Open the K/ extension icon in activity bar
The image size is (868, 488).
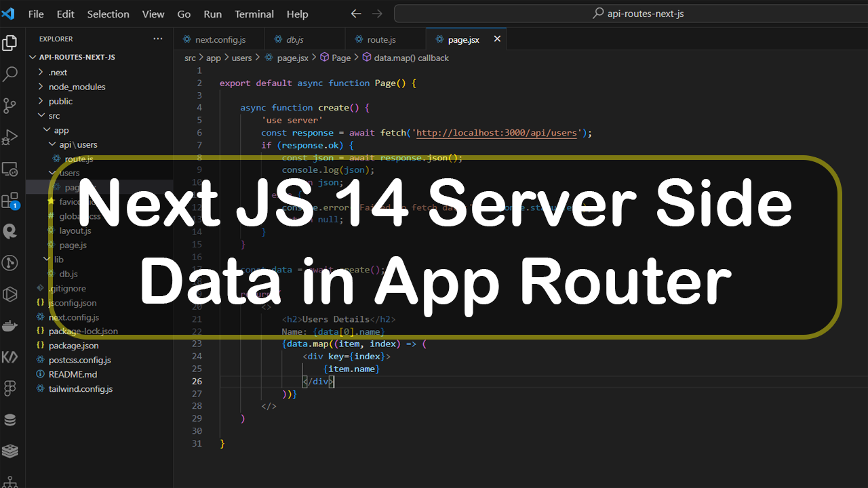10,357
